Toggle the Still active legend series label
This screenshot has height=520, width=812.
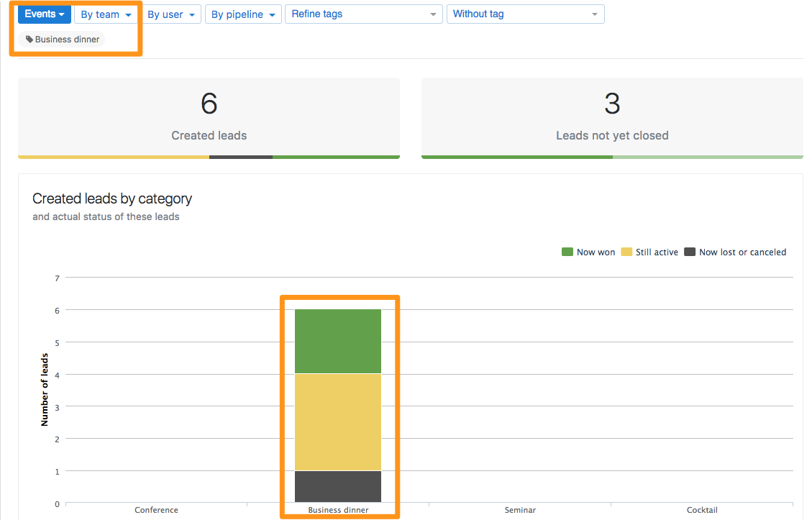pos(657,252)
